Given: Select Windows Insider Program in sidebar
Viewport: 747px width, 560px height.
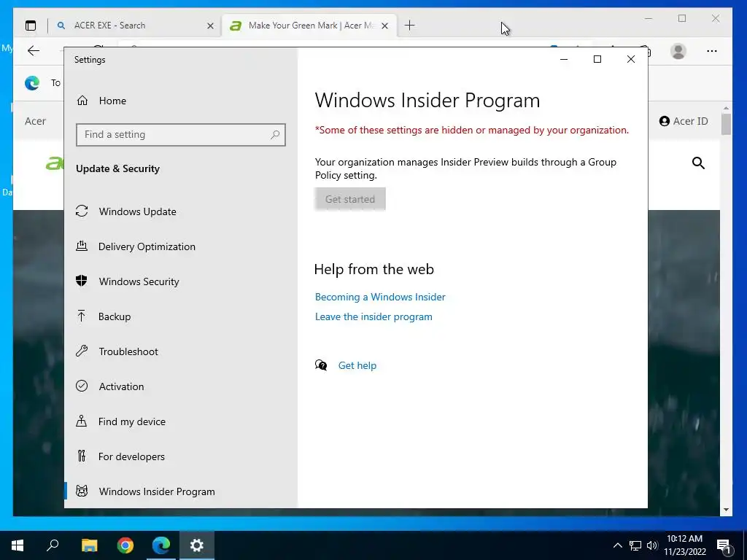Looking at the screenshot, I should pos(181,491).
